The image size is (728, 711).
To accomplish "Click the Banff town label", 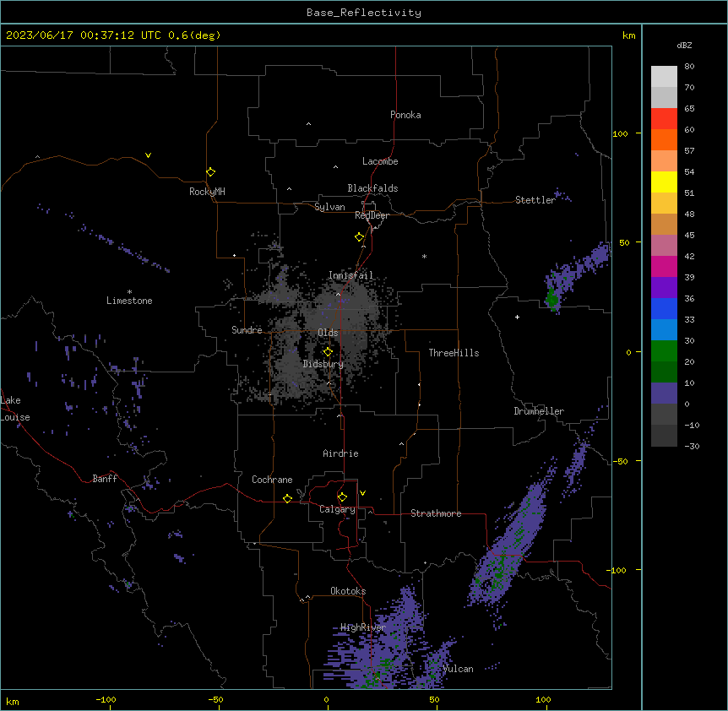I will (x=105, y=479).
